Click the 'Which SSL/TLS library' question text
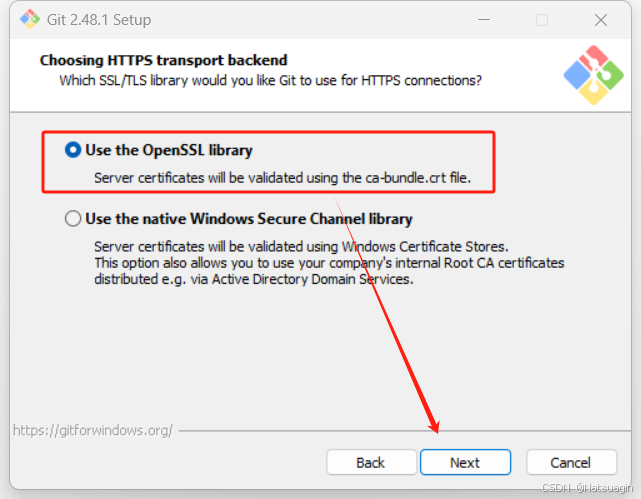This screenshot has height=499, width=641. point(271,80)
